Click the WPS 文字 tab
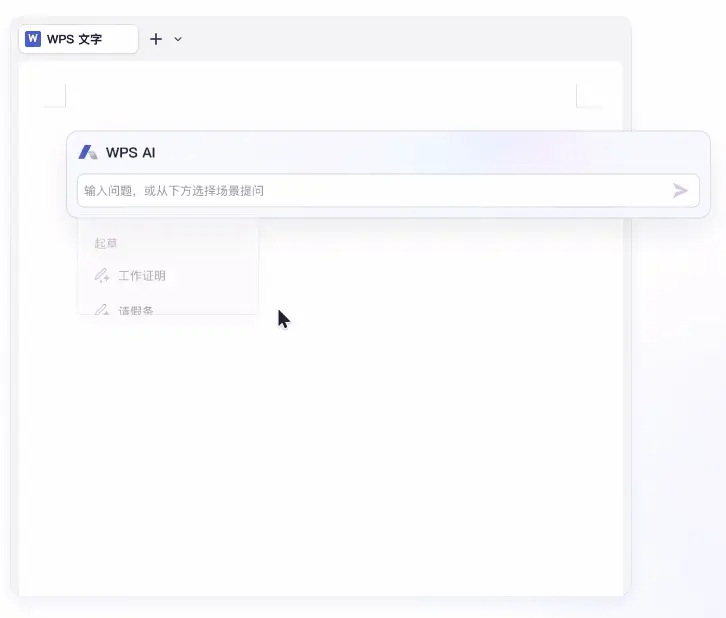The width and height of the screenshot is (726, 618). tap(78, 39)
